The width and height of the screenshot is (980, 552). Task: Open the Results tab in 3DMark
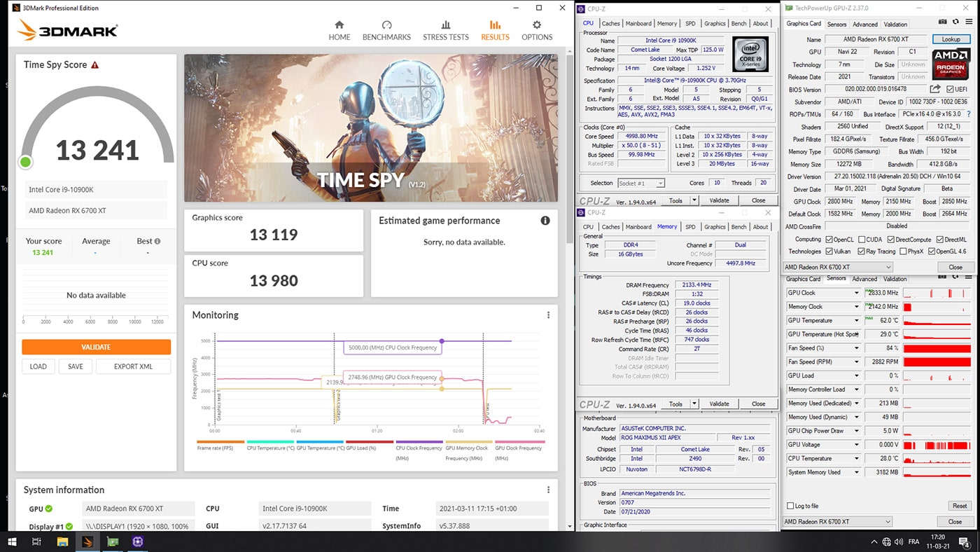495,30
